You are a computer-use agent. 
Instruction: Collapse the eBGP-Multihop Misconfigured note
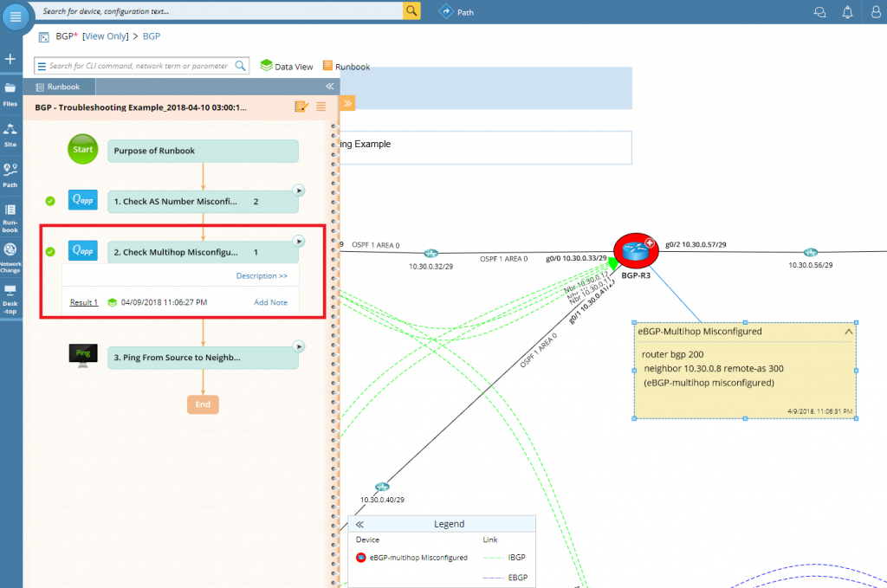tap(849, 332)
